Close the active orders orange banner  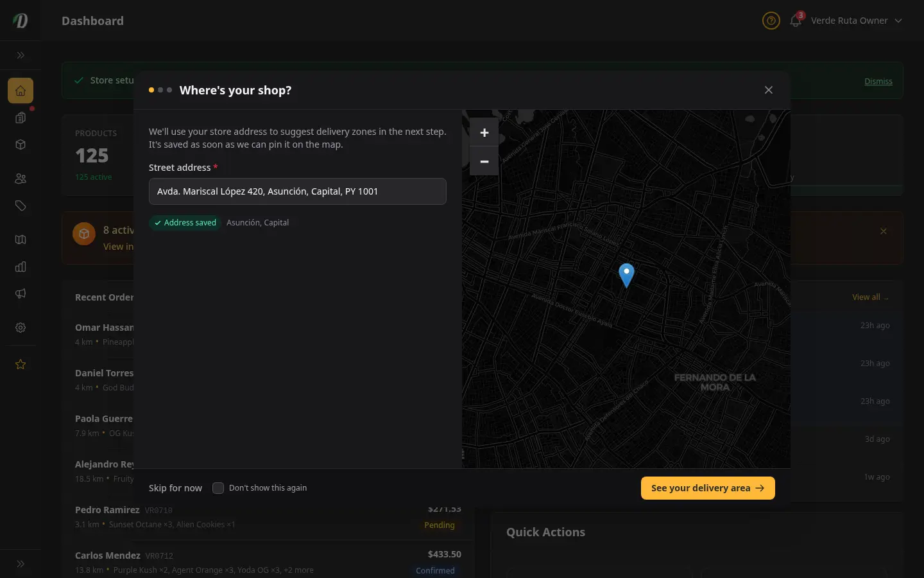point(884,231)
